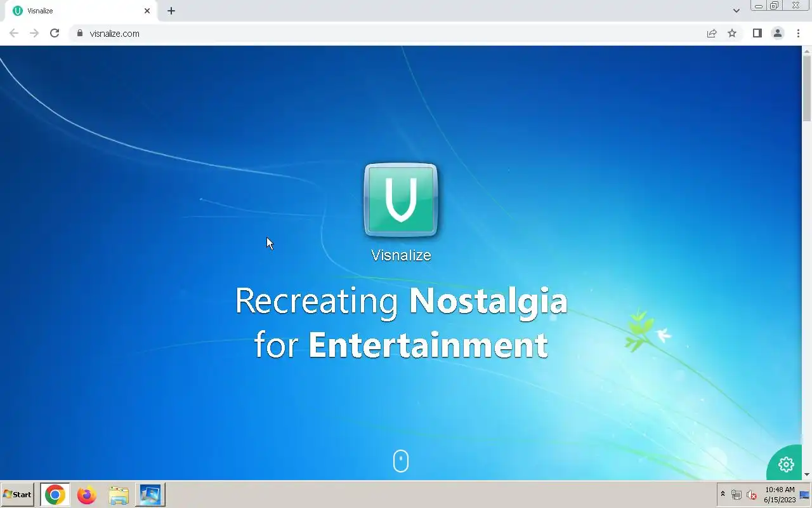Open a new browser tab
Image resolution: width=812 pixels, height=508 pixels.
point(171,11)
